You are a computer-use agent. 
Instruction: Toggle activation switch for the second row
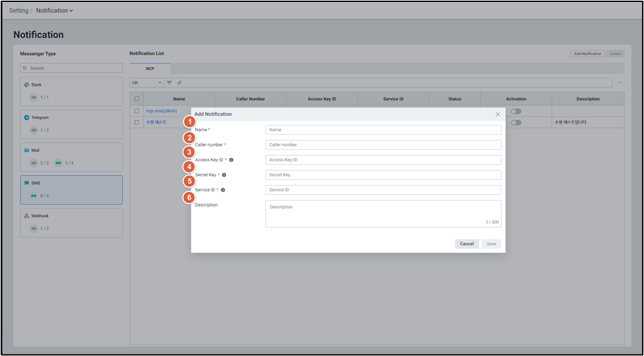click(516, 123)
